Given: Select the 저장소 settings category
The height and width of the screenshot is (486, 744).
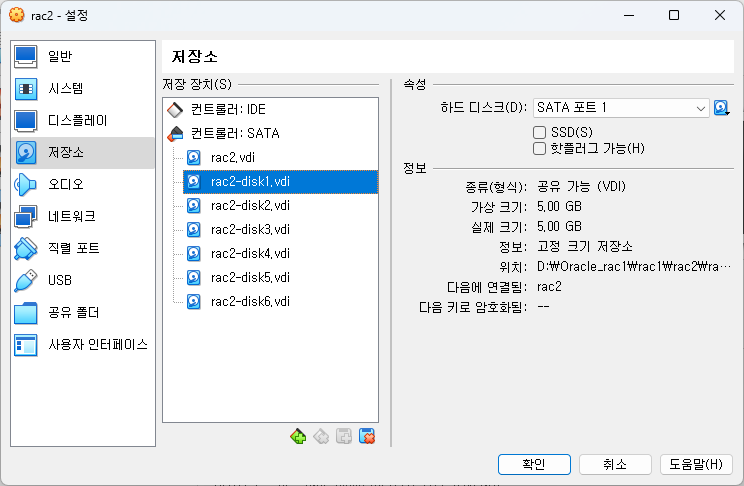Looking at the screenshot, I should [83, 153].
